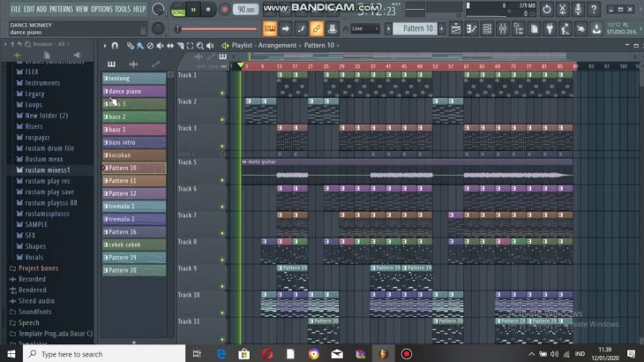Show the Browser via toolbar tree icon
The width and height of the screenshot is (644, 362).
point(519,29)
